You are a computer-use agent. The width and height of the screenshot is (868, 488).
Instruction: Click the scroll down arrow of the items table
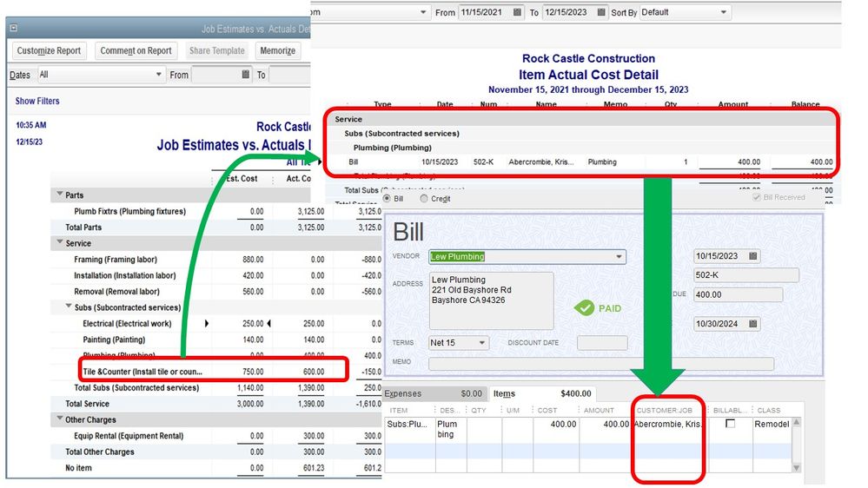point(797,468)
